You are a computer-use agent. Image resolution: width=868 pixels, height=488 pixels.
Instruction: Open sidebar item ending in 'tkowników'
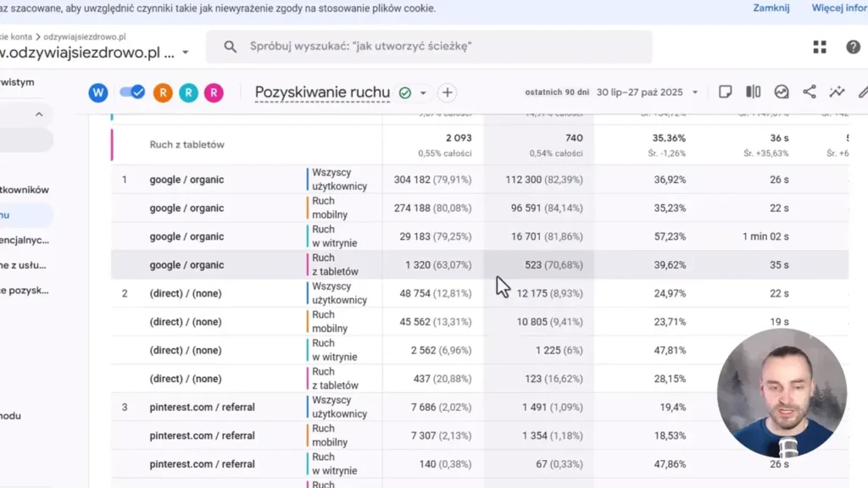click(25, 190)
